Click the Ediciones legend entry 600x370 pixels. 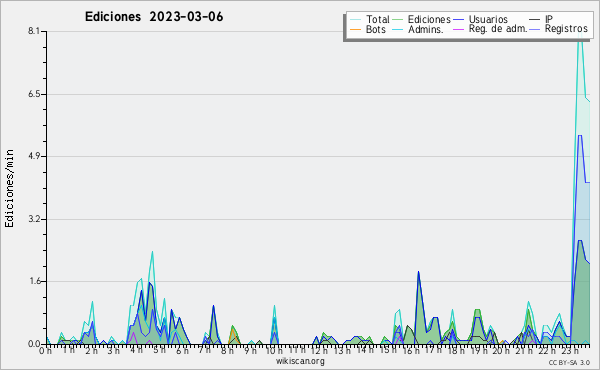click(422, 19)
